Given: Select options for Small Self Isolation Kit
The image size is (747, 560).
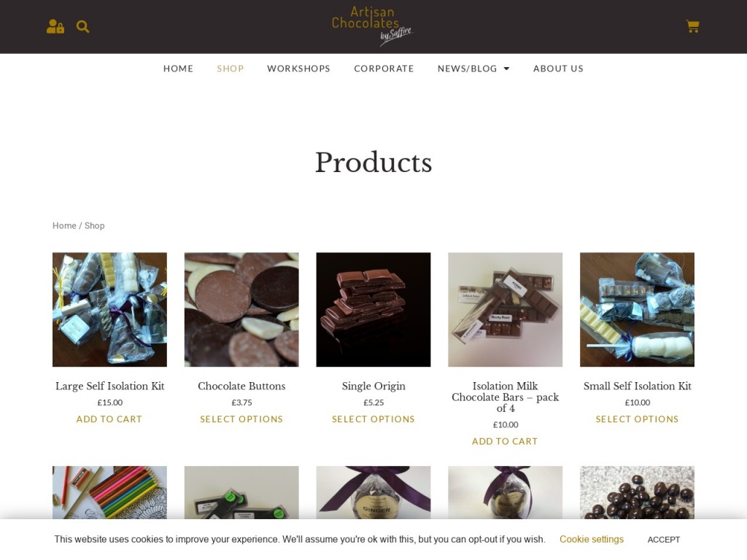Looking at the screenshot, I should point(637,419).
